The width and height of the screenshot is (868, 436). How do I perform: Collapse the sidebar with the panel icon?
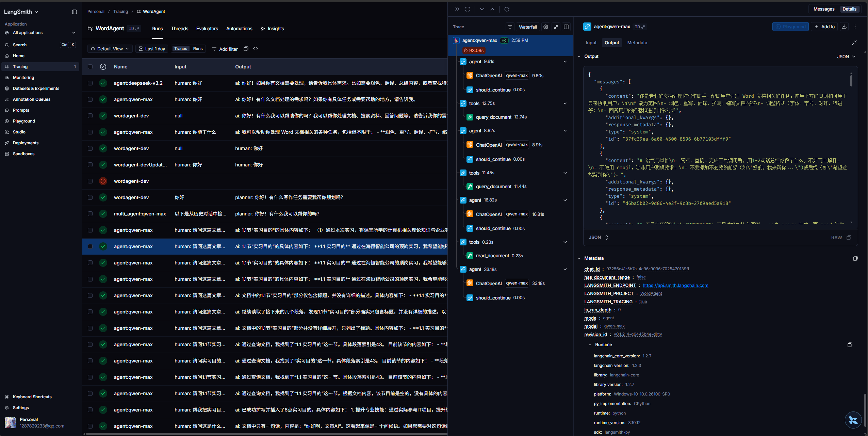[x=75, y=12]
